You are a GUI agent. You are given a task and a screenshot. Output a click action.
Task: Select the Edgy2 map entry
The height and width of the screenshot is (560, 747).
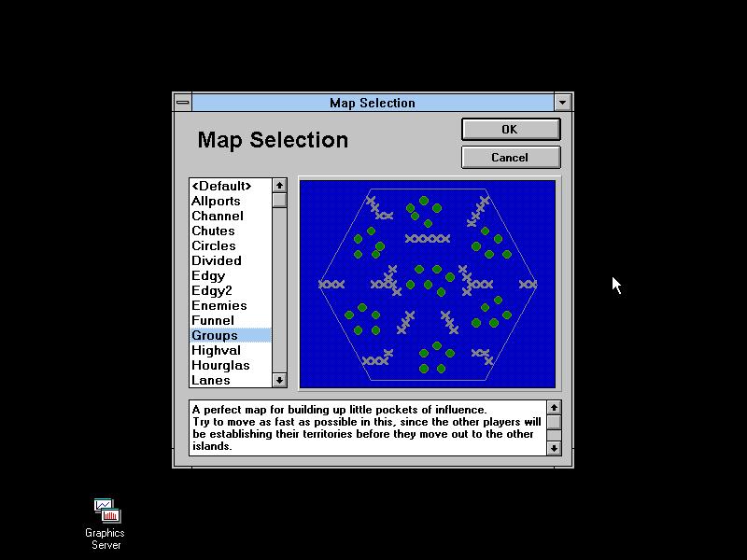[231, 290]
